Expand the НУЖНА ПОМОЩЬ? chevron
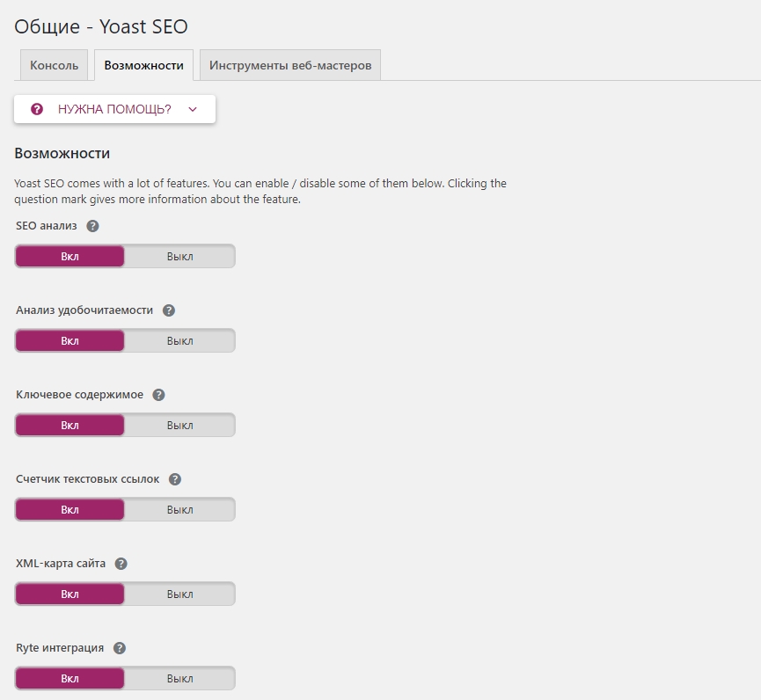This screenshot has width=761, height=700. (193, 109)
